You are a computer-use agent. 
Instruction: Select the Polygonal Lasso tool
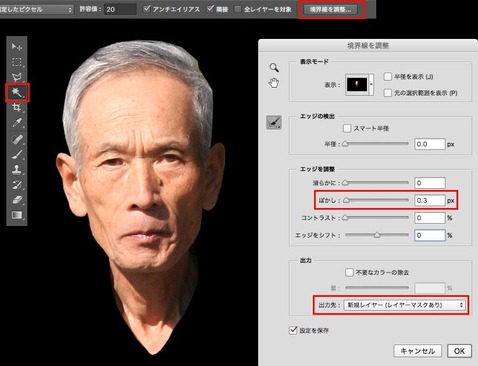[x=17, y=77]
